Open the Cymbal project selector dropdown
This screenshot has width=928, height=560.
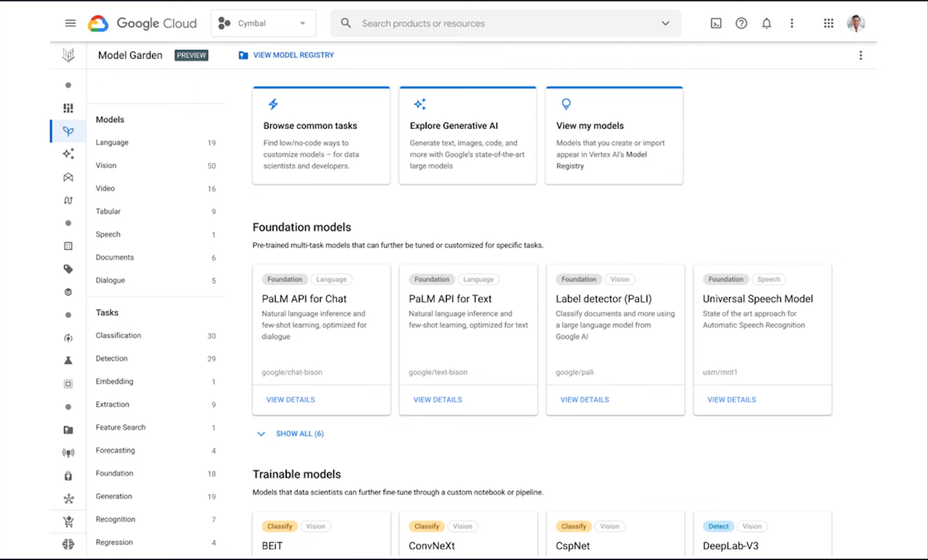pyautogui.click(x=263, y=23)
